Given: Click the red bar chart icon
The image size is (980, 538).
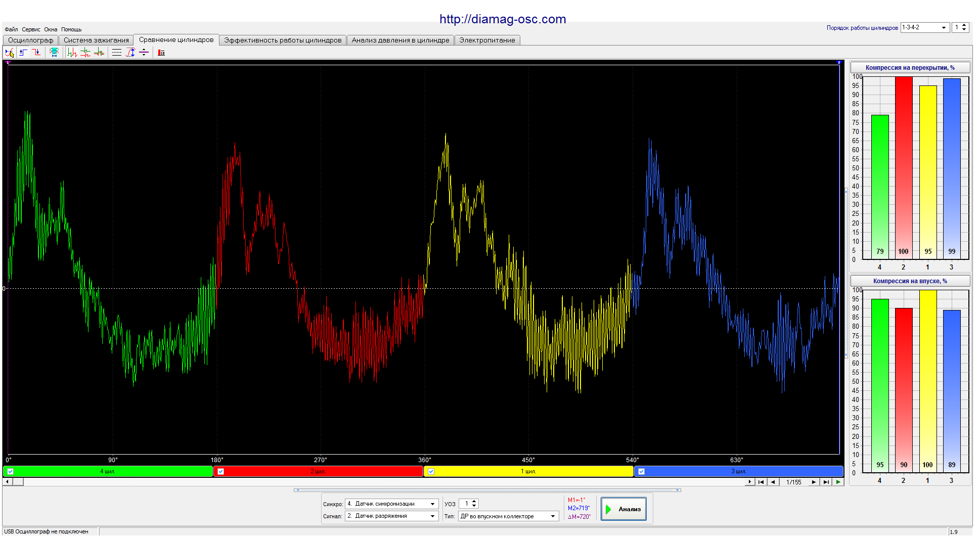Looking at the screenshot, I should pyautogui.click(x=161, y=52).
